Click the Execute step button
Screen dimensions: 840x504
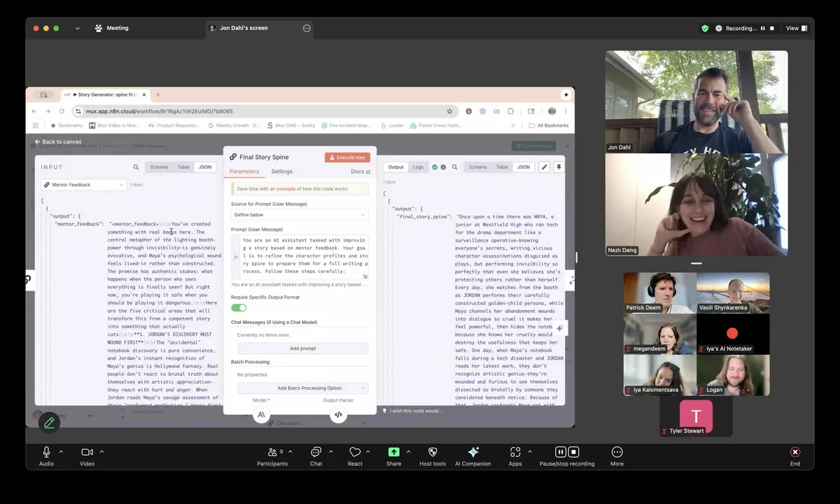(x=347, y=157)
